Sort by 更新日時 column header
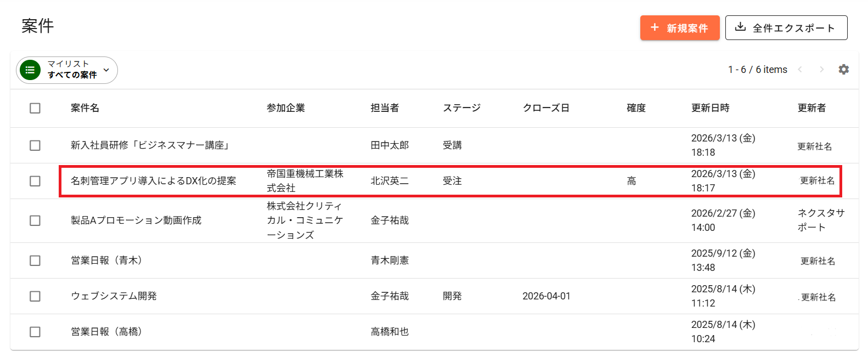Screen dimensions: 868x357 pos(710,108)
